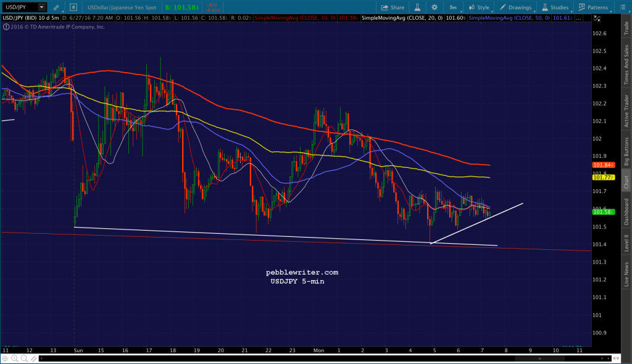The width and height of the screenshot is (632, 364).
Task: Open the symbol link chain icon
Action: coord(56,7)
